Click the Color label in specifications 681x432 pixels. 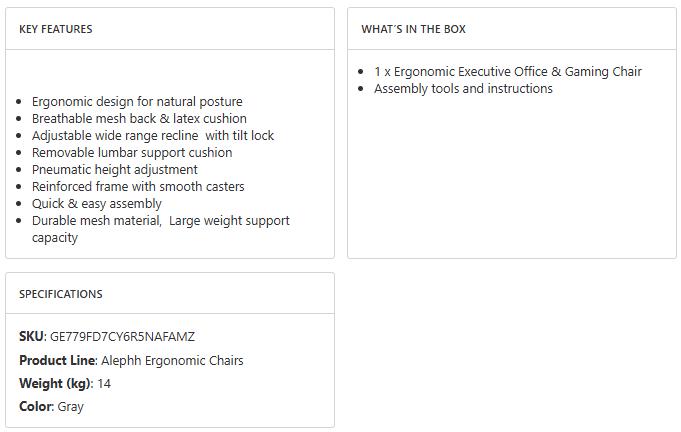36,406
